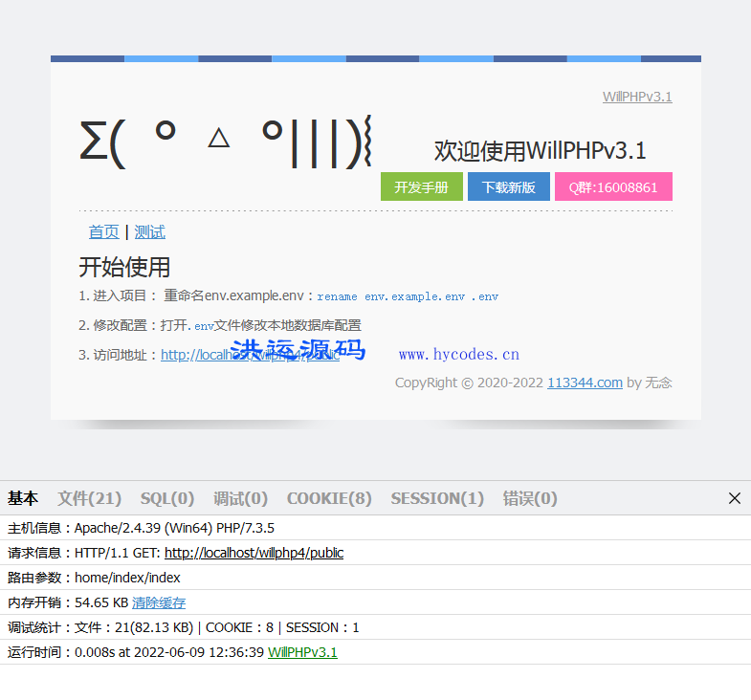
Task: Click the pink Q群:16008861 button
Action: click(613, 186)
